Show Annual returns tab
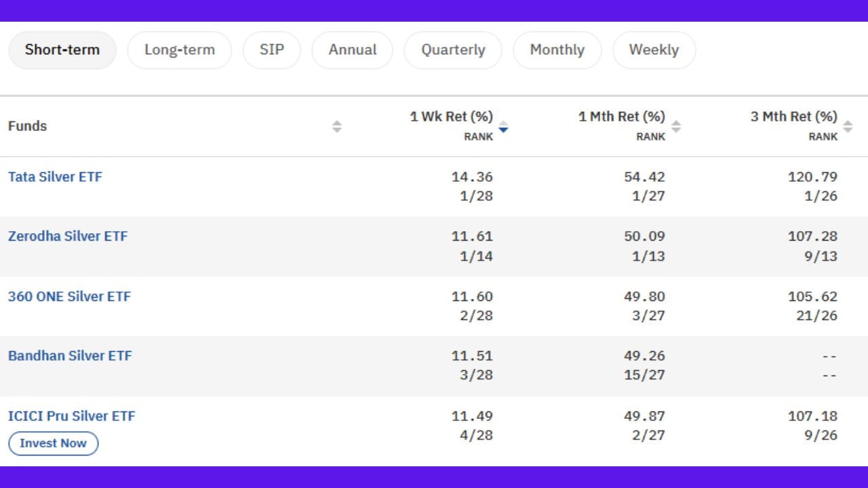 click(353, 50)
